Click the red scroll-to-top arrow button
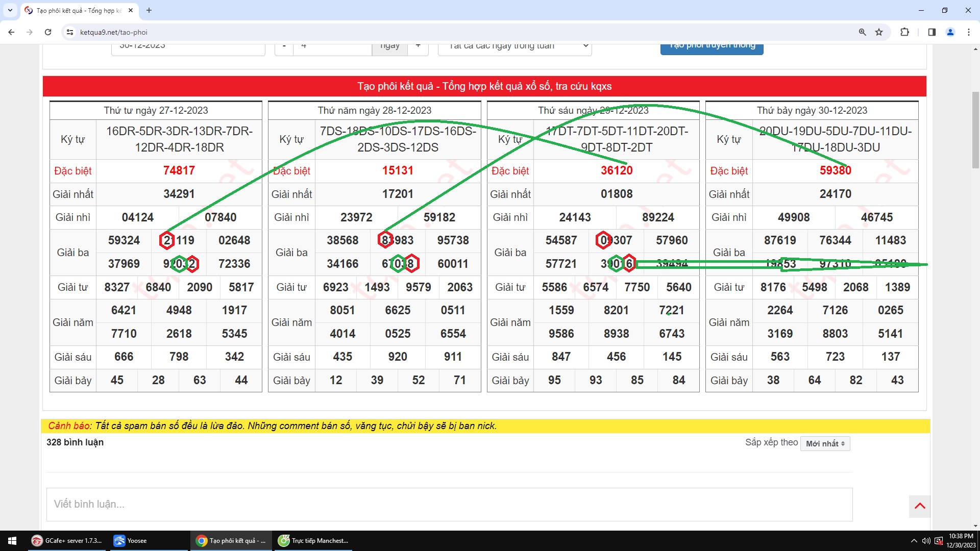Screen dimensions: 980x551 click(920, 506)
